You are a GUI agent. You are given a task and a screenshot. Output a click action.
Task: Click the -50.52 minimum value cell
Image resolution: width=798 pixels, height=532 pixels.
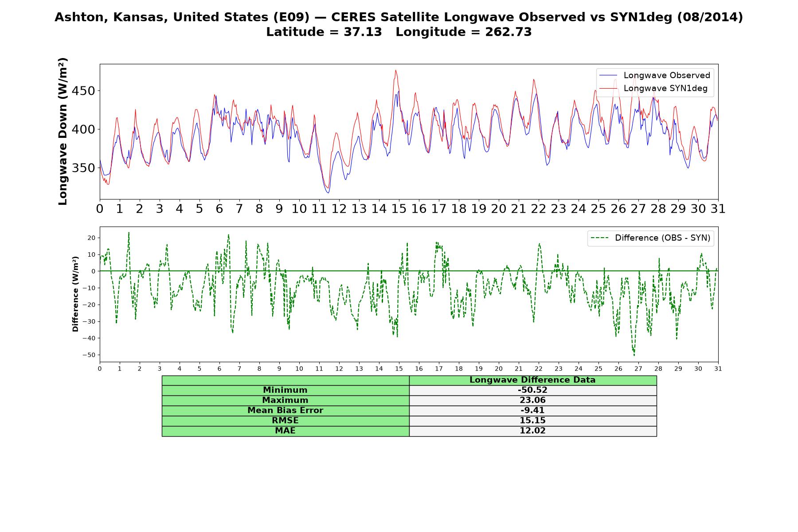533,390
